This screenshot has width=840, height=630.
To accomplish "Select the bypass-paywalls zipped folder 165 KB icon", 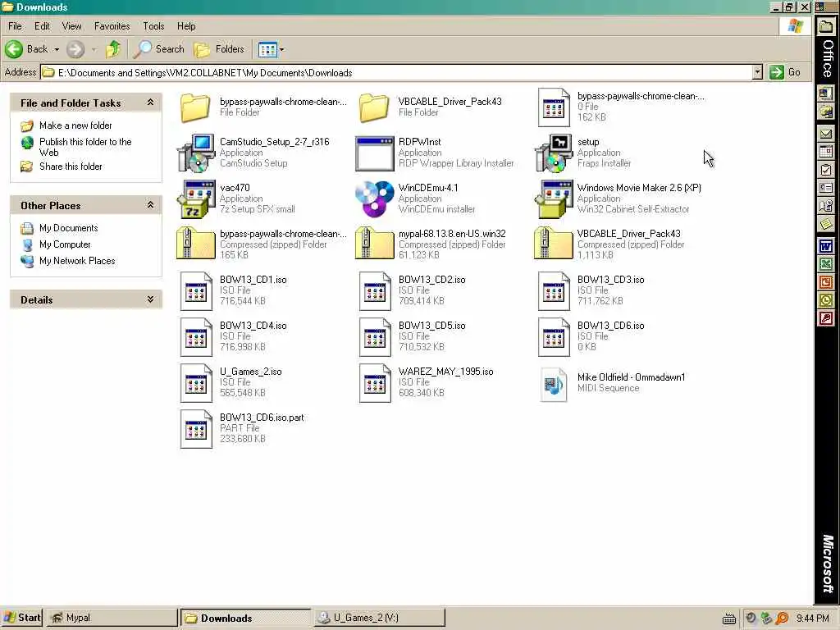I will [195, 244].
